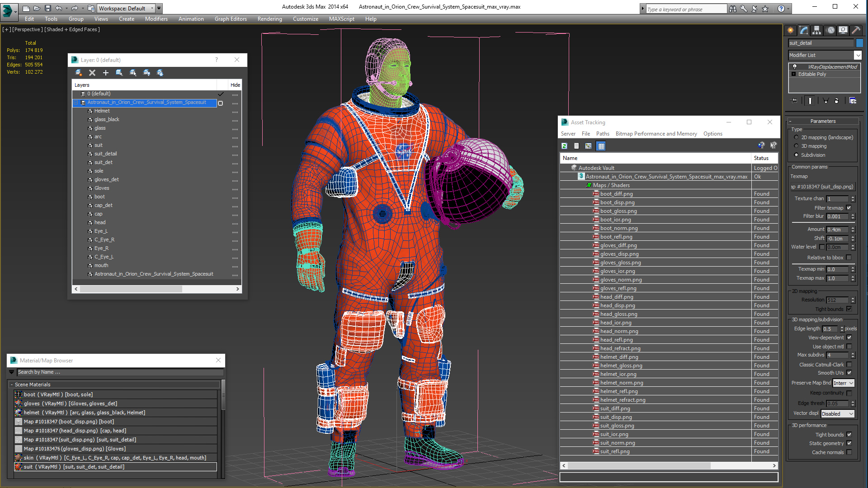Open the Motion command panel tab
Image resolution: width=868 pixels, height=488 pixels.
[830, 30]
